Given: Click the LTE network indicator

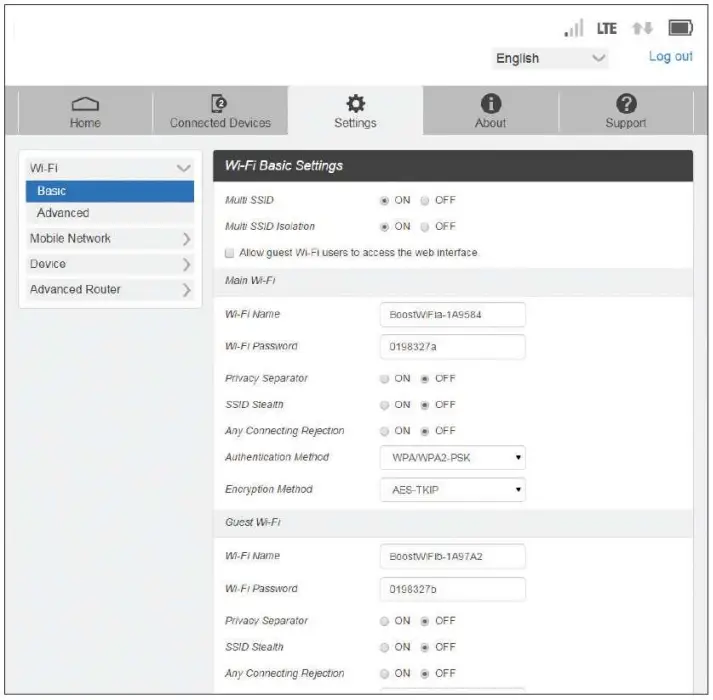Looking at the screenshot, I should 607,29.
